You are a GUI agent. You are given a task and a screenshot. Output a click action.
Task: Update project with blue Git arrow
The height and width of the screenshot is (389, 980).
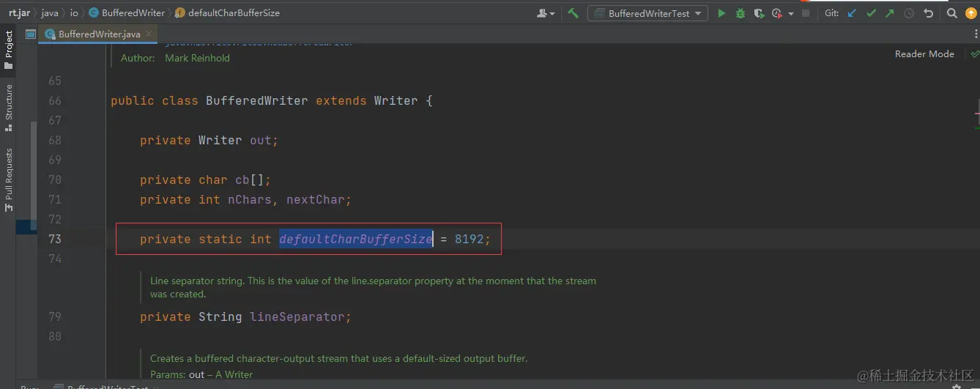coord(852,13)
